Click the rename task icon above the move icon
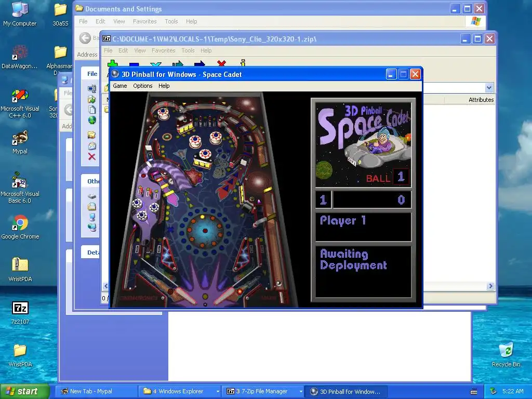This screenshot has height=399, width=532. point(91,88)
